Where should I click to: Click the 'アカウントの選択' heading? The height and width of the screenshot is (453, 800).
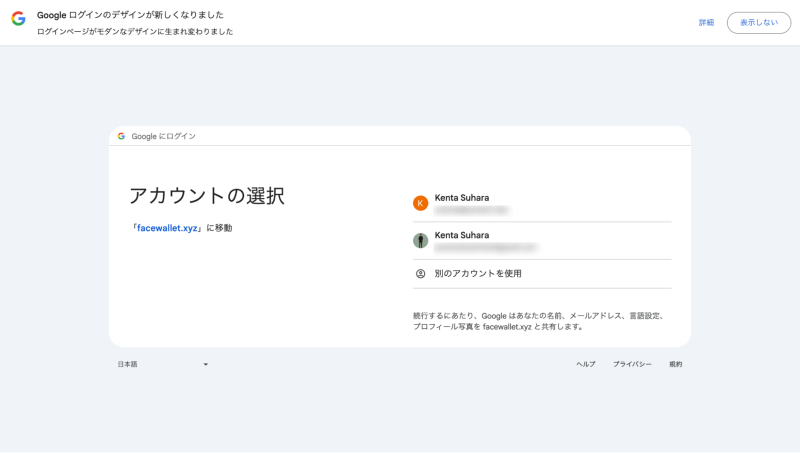pyautogui.click(x=207, y=196)
